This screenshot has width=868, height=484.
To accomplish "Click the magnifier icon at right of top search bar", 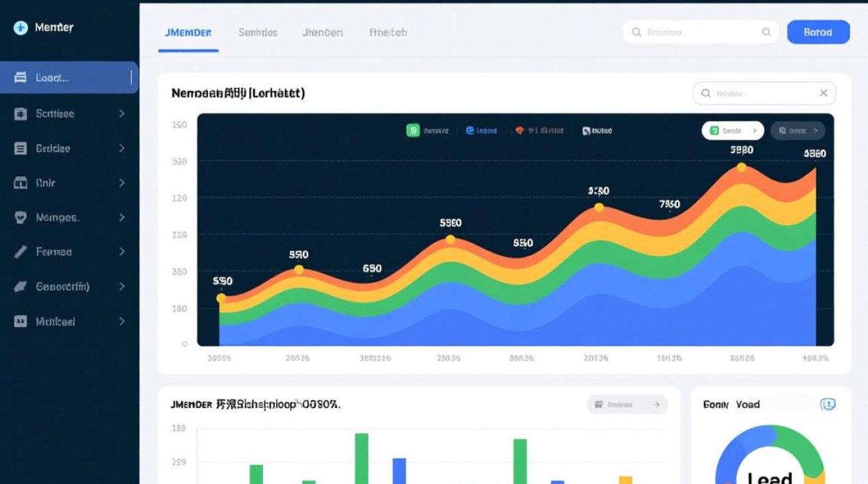I will coord(767,32).
